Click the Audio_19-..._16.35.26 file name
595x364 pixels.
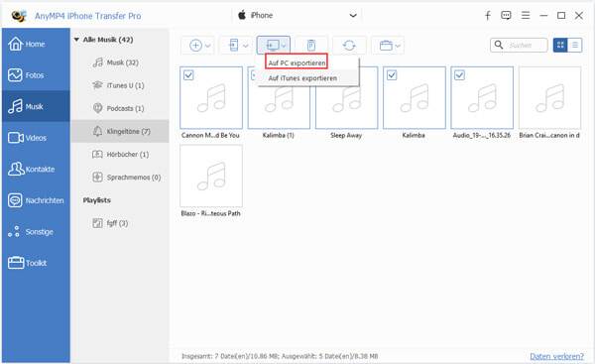pyautogui.click(x=482, y=135)
